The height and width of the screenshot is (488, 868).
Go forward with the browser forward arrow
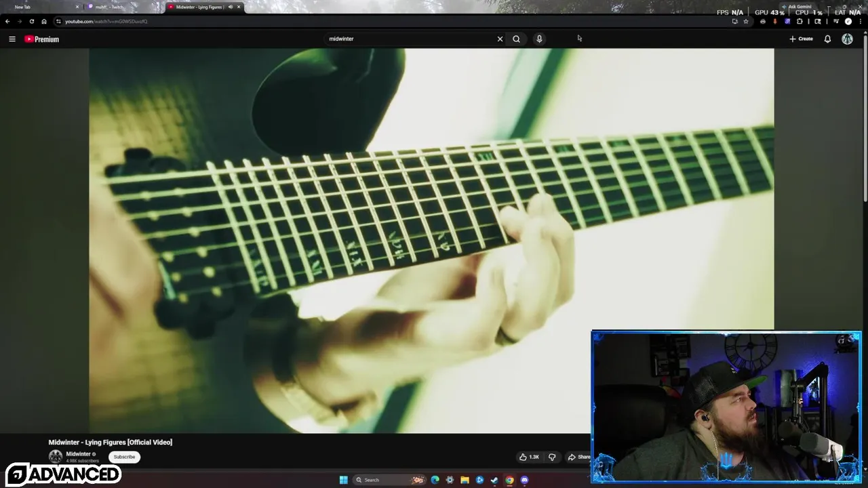pos(19,21)
